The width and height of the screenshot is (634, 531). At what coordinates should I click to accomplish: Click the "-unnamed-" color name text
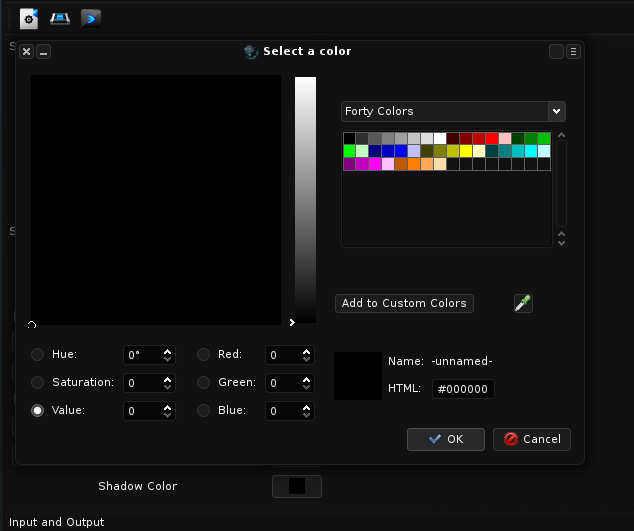coord(462,361)
